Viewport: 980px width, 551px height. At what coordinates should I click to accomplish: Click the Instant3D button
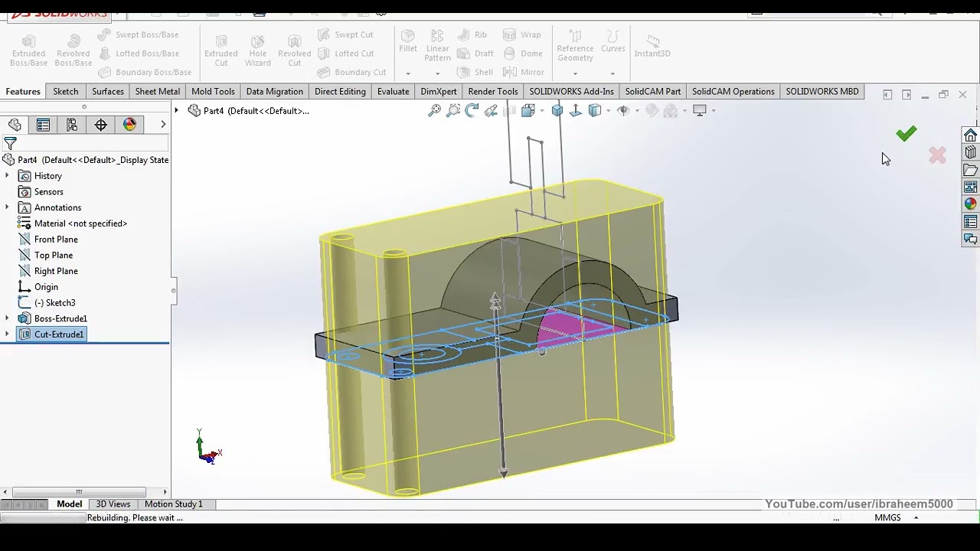point(652,44)
